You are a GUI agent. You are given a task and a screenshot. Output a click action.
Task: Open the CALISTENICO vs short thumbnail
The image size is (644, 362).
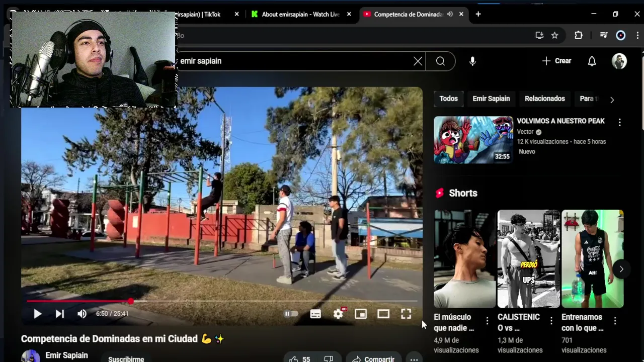click(528, 258)
